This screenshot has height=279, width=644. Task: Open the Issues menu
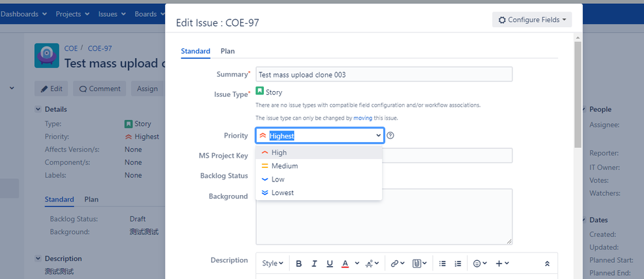[112, 14]
